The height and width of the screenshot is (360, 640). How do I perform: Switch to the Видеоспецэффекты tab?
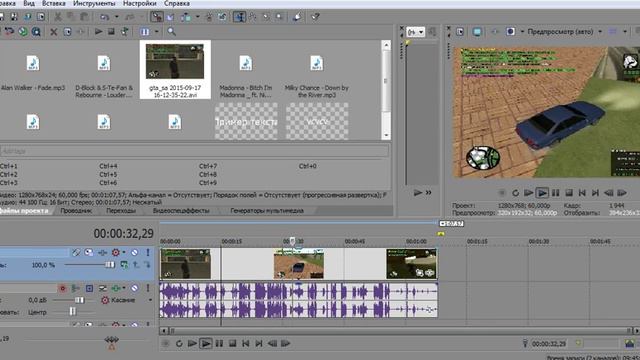[181, 211]
